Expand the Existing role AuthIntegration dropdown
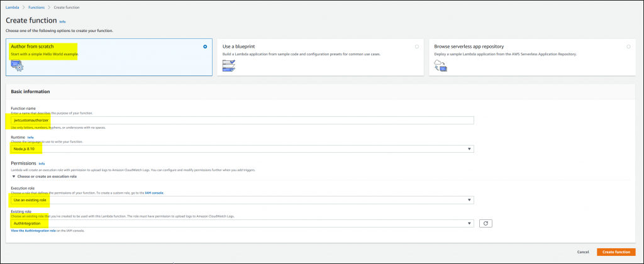Viewport: 644px width, 264px height. pyautogui.click(x=242, y=223)
